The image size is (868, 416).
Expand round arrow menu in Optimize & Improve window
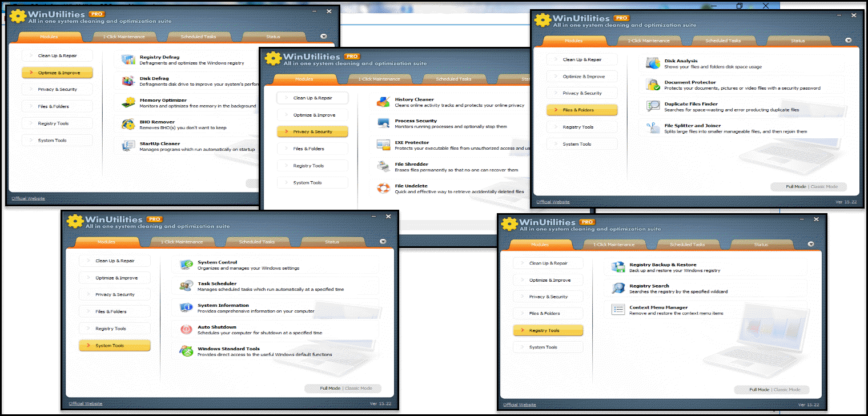[x=324, y=37]
